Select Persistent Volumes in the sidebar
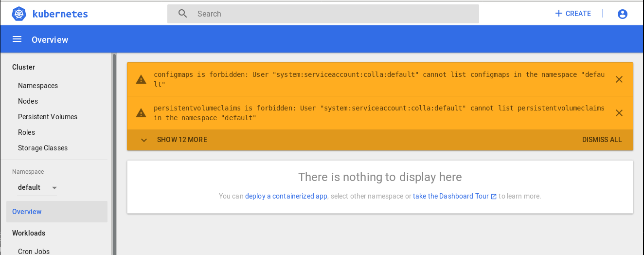 pyautogui.click(x=48, y=117)
